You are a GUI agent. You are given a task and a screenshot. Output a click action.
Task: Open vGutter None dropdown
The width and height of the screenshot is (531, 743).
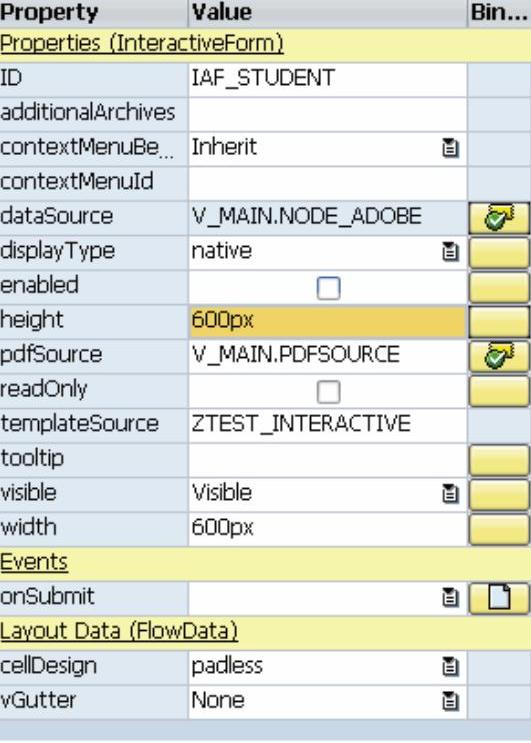pos(450,701)
